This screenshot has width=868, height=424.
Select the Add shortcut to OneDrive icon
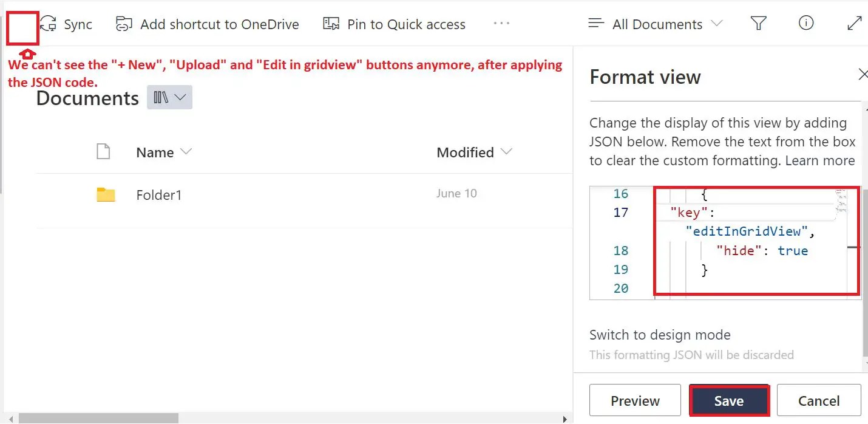(123, 23)
